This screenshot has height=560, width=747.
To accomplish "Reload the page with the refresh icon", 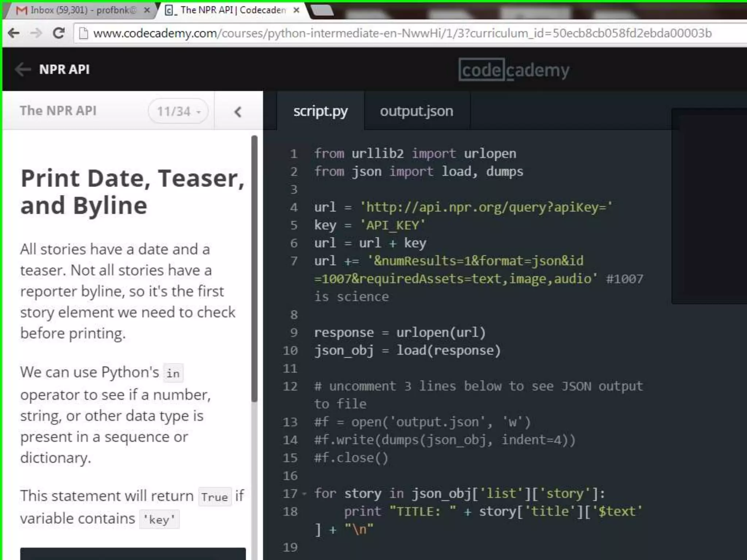I will [x=59, y=33].
